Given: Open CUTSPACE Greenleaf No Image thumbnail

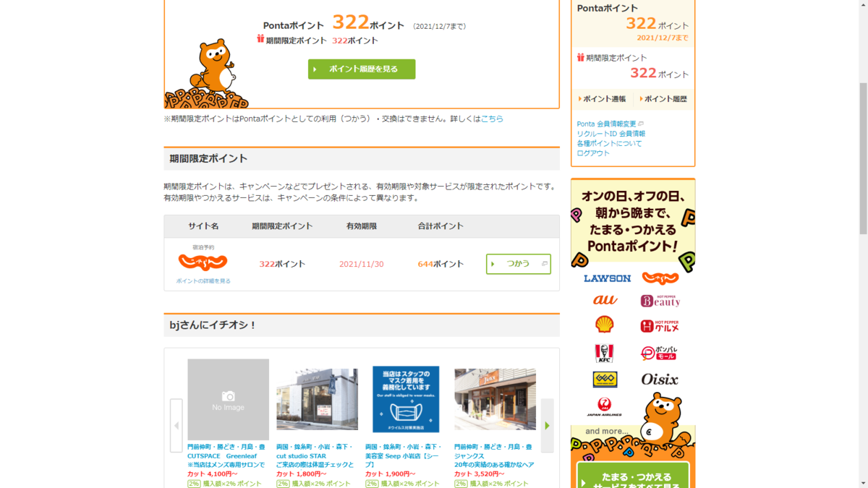Looking at the screenshot, I should pyautogui.click(x=228, y=399).
